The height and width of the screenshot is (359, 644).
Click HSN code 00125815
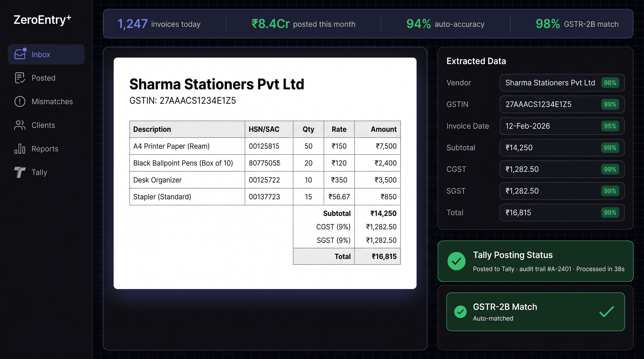264,146
